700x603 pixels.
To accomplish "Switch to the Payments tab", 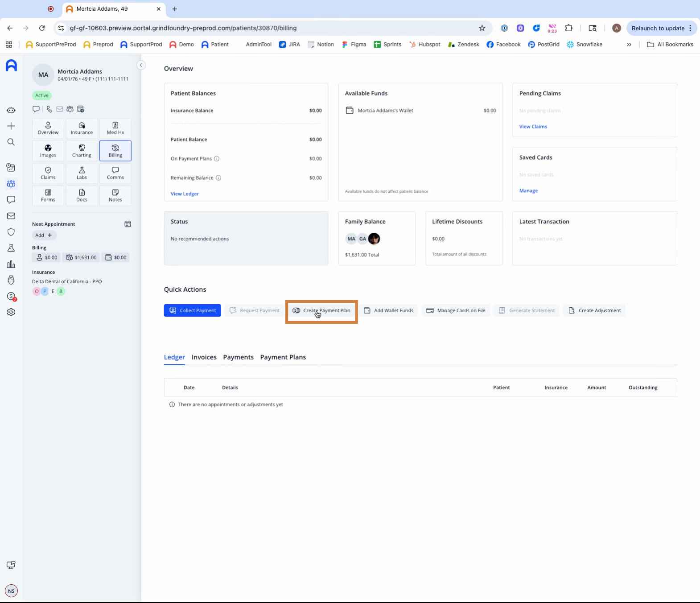I will [239, 357].
